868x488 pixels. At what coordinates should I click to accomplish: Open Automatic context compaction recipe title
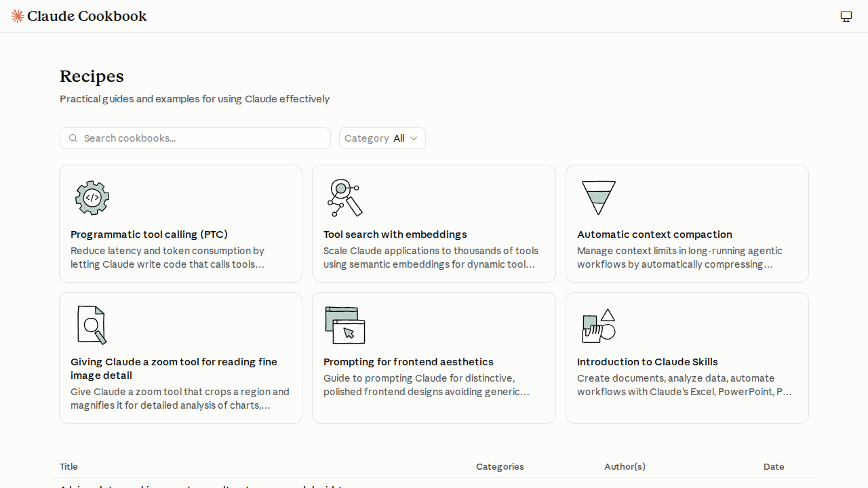click(654, 235)
